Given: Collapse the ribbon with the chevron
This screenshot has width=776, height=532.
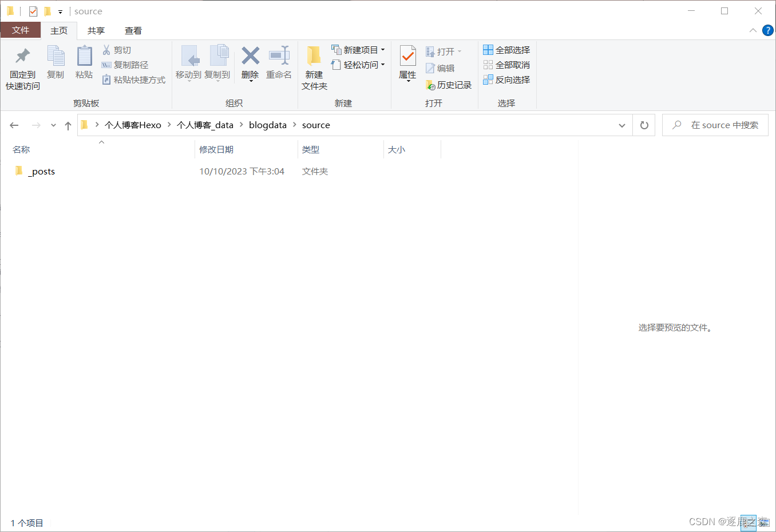Looking at the screenshot, I should [x=753, y=30].
